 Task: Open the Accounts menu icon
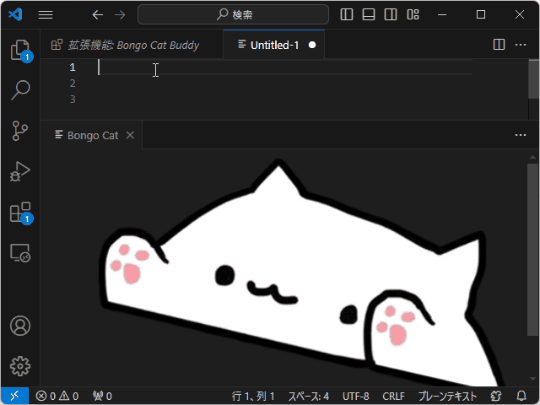(x=20, y=325)
